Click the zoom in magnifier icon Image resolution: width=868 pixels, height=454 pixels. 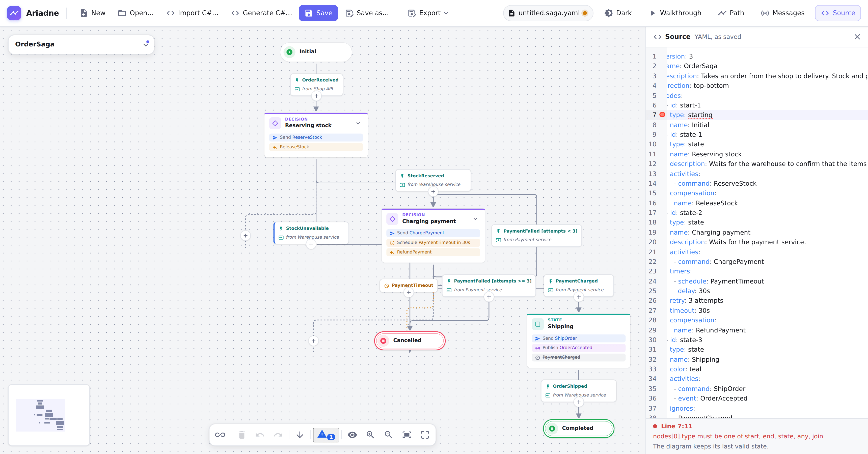click(370, 435)
